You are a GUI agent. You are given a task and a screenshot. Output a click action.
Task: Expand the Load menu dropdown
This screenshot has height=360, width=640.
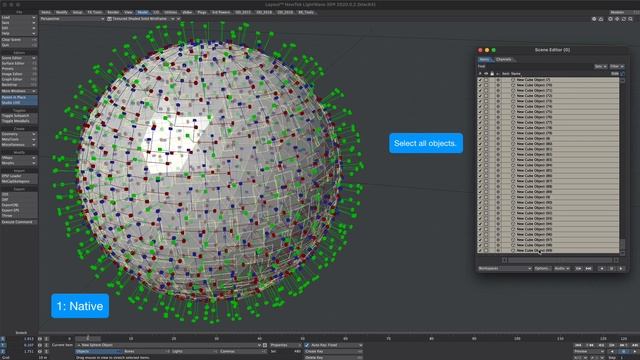(19, 18)
